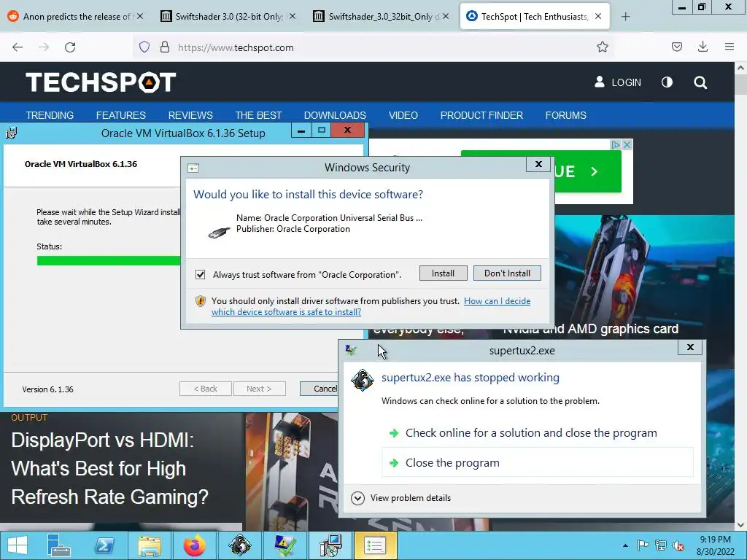Open How can I decide link
The height and width of the screenshot is (560, 747).
pos(497,301)
